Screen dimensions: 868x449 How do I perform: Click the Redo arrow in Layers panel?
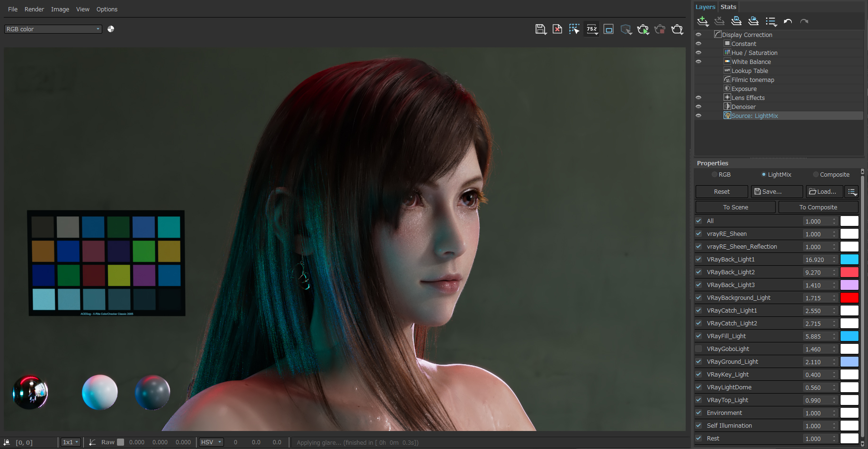pos(804,21)
